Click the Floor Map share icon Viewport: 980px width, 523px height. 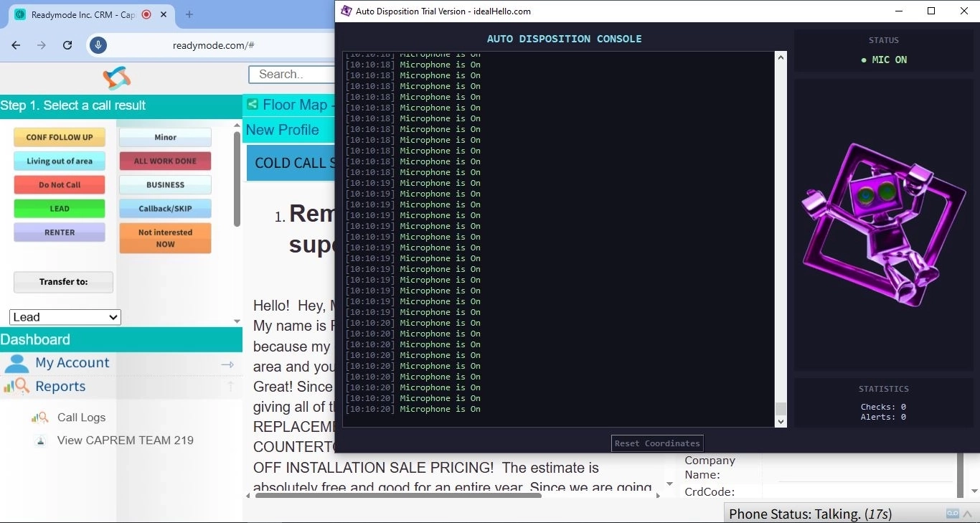coord(253,105)
